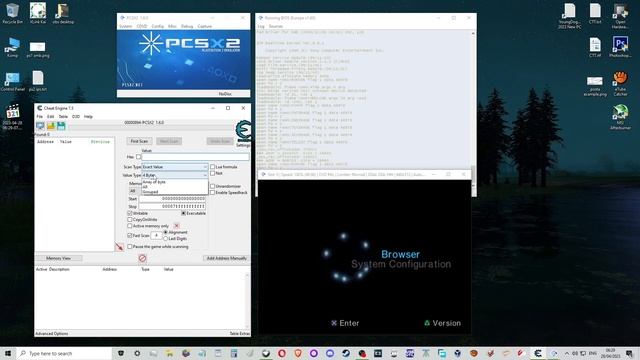Open Cheat Engine Edit menu
The image size is (640, 360).
pos(50,116)
